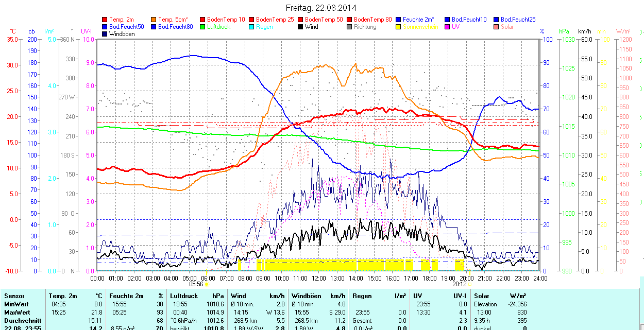644x330 pixels.
Task: Click the BodenTemp 10 legend swatch
Action: [x=202, y=20]
